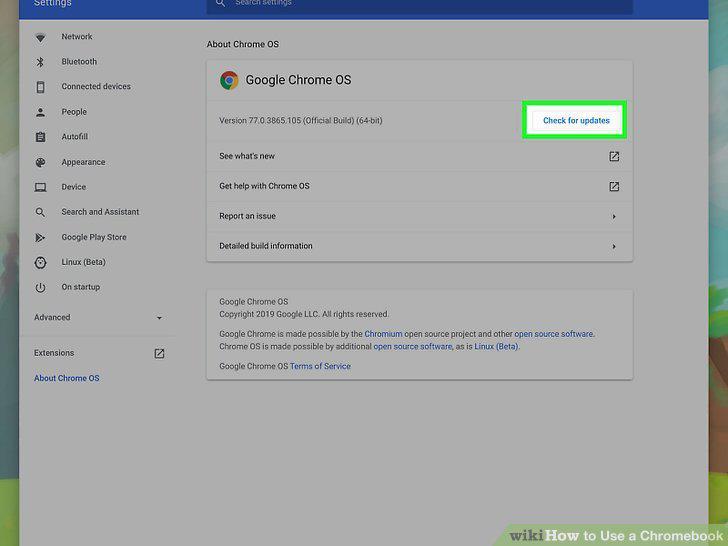Go to Connected devices section
The height and width of the screenshot is (546, 728).
click(x=96, y=86)
